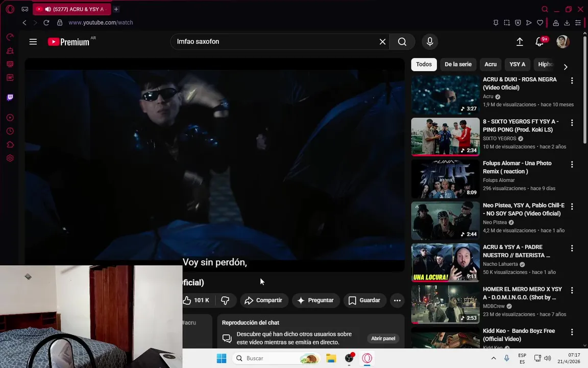Dislike the current video
The height and width of the screenshot is (368, 588).
click(226, 301)
